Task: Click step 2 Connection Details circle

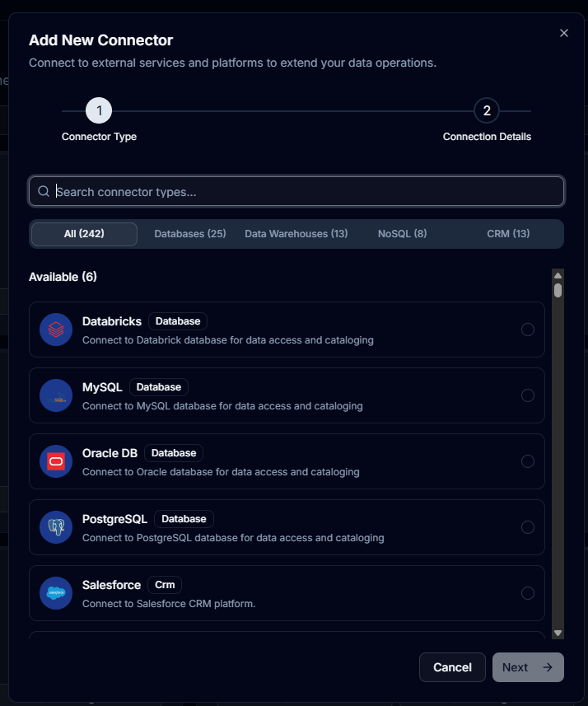Action: point(487,110)
